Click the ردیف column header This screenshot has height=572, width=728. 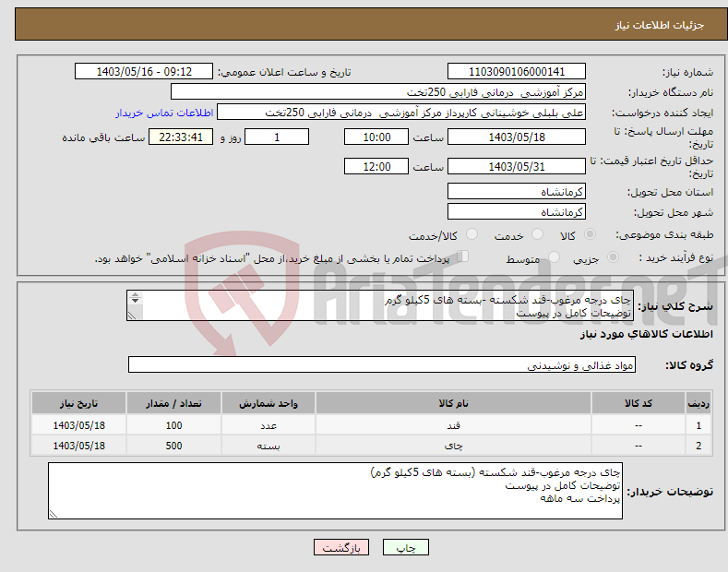click(x=698, y=403)
